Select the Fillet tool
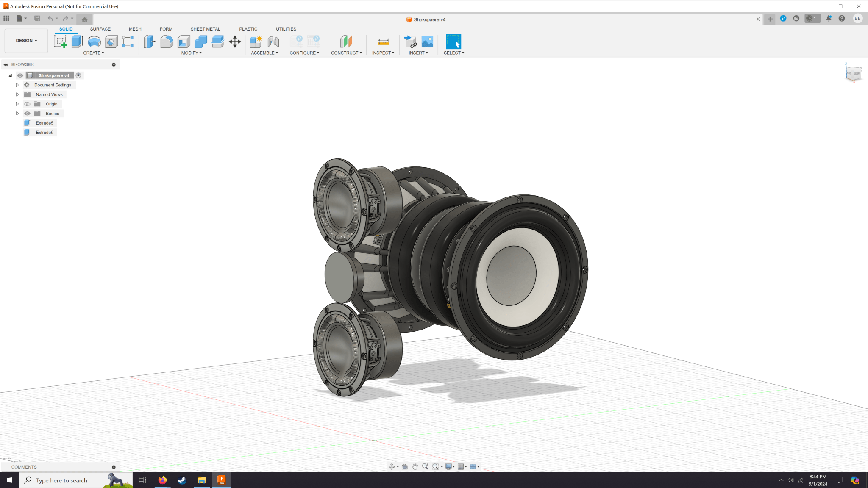The image size is (868, 488). (167, 42)
